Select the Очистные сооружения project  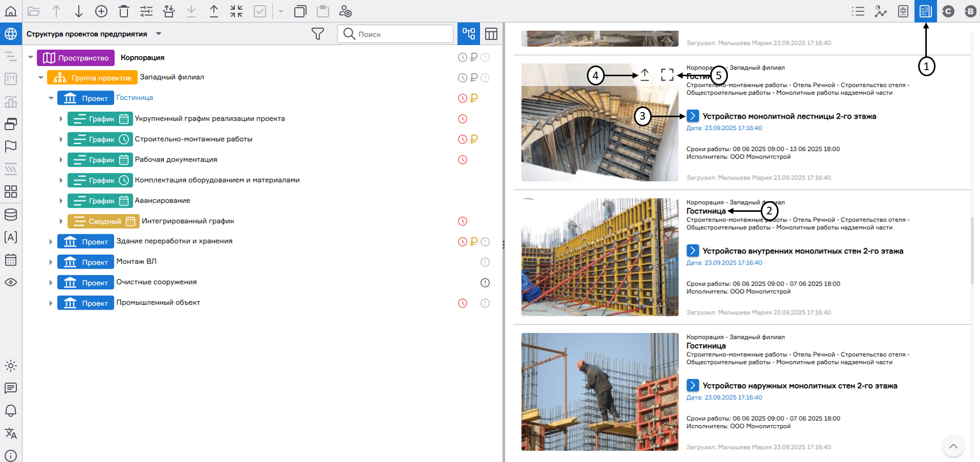click(156, 282)
